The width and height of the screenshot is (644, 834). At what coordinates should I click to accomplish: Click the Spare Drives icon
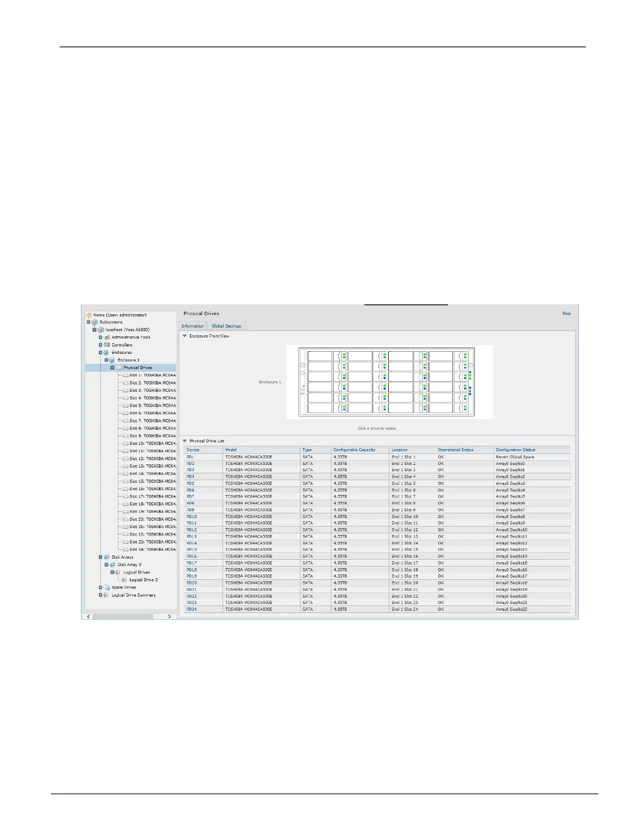click(107, 588)
